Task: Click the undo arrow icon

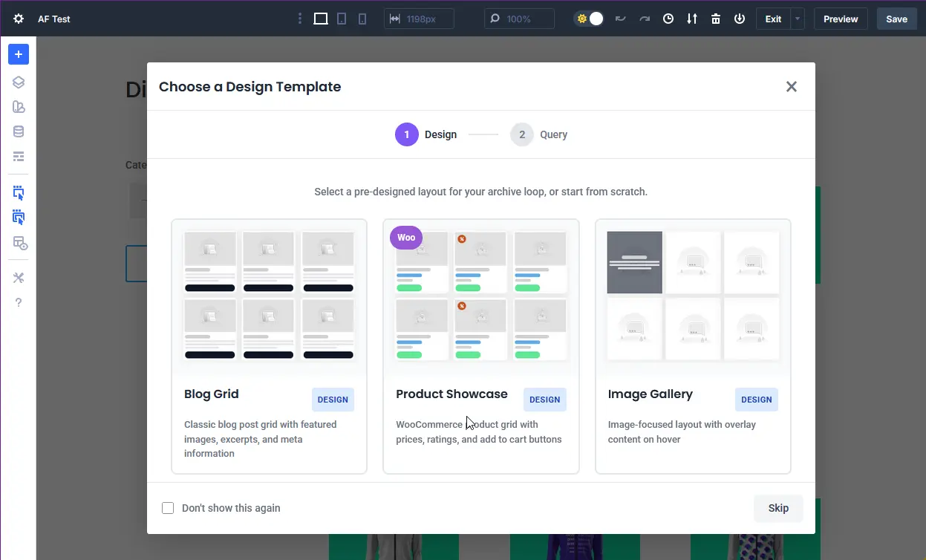Action: tap(621, 19)
